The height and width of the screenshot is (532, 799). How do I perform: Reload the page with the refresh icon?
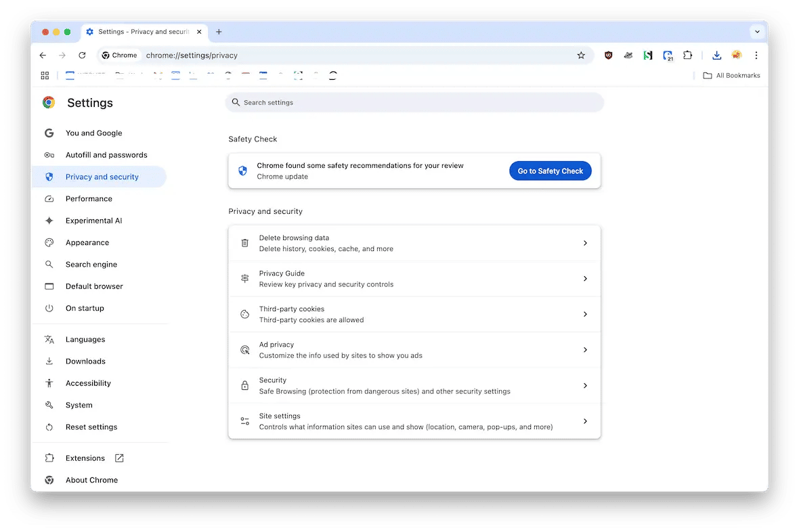coord(82,56)
